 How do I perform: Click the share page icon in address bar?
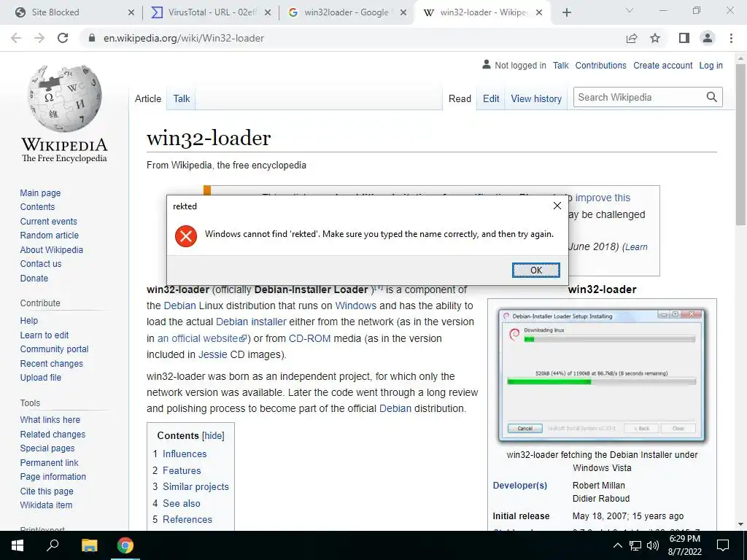[632, 38]
